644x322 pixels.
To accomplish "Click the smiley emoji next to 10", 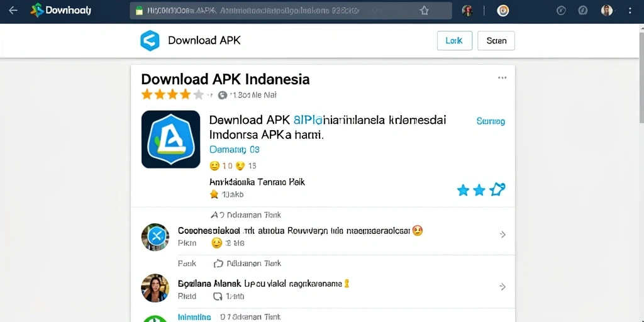I will [x=214, y=166].
